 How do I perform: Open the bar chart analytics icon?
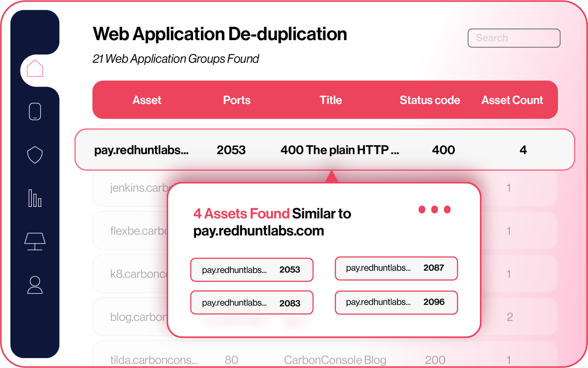pyautogui.click(x=35, y=198)
